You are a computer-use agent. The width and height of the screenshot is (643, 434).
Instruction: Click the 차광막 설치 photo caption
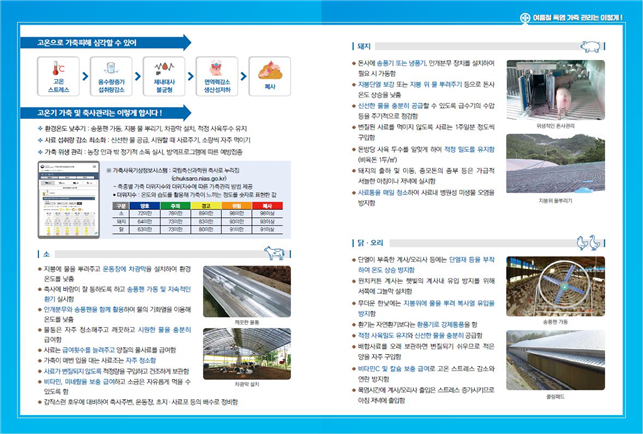coord(247,384)
